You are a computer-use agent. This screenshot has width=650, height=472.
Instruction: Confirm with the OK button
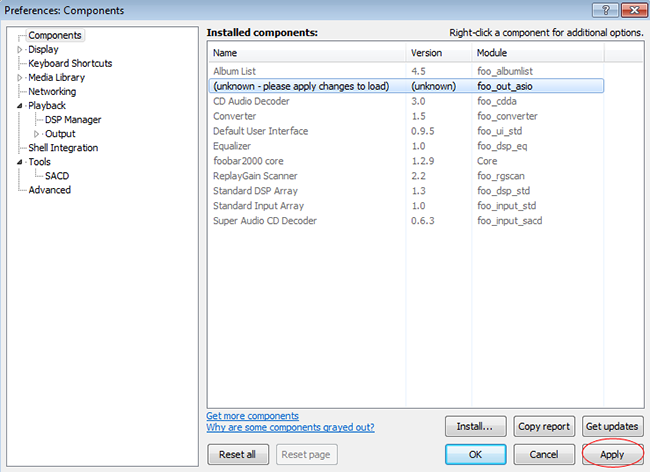[x=475, y=455]
